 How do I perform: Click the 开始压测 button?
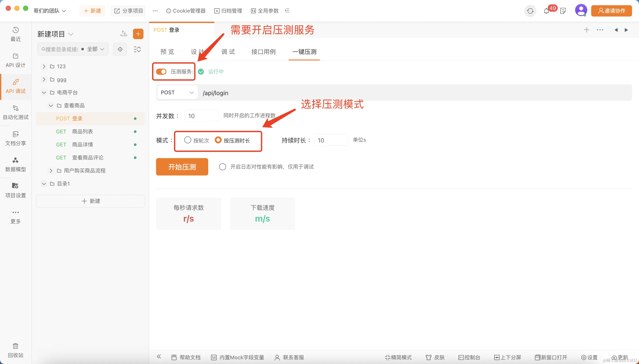[182, 167]
